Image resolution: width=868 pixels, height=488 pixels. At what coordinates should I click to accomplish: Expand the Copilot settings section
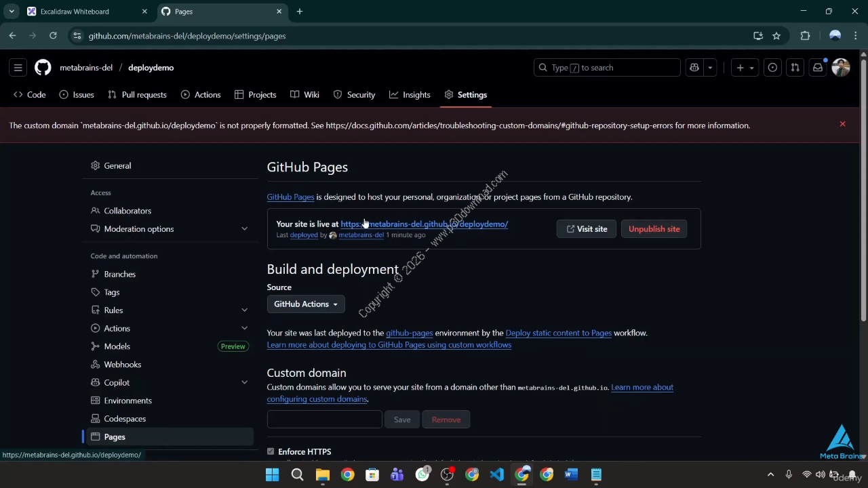244,382
